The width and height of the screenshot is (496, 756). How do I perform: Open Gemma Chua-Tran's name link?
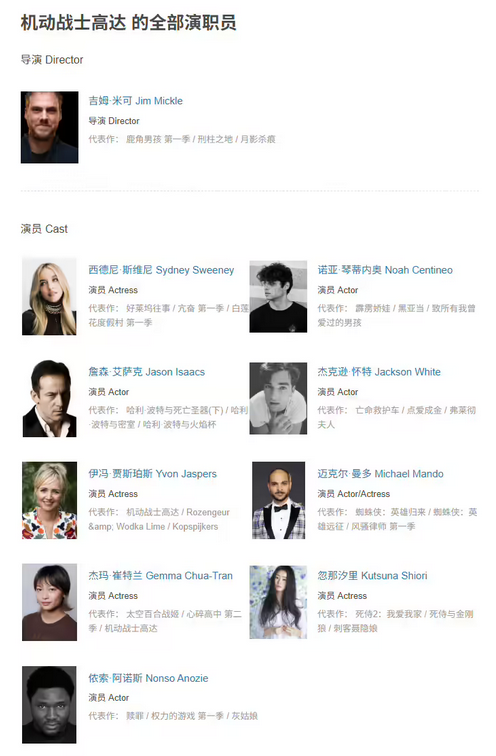(x=161, y=576)
